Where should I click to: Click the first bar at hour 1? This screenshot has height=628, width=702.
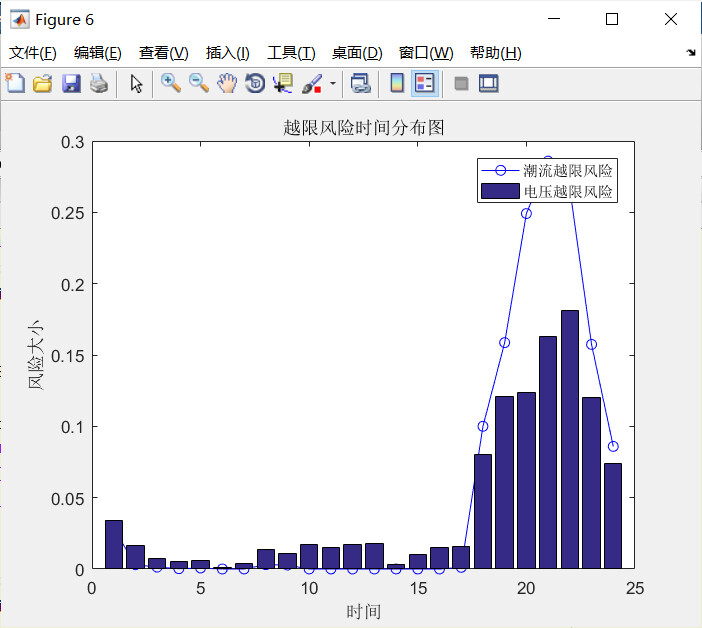tap(114, 544)
